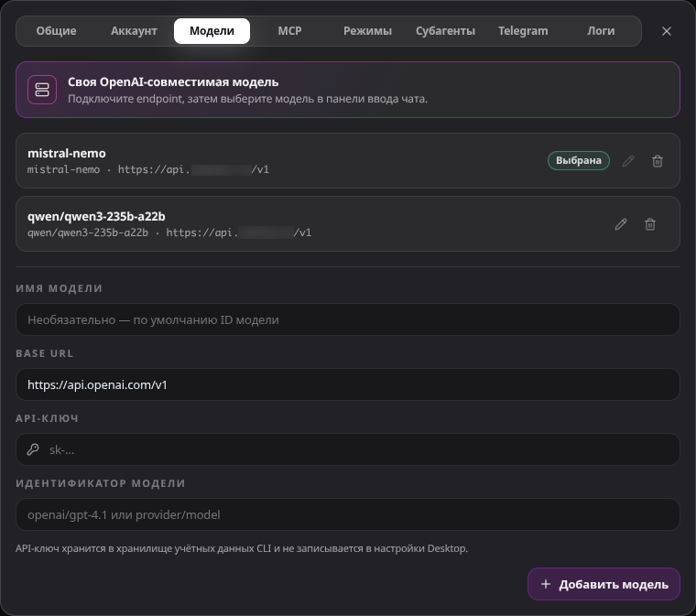Open the Аккаунт tab

pos(134,31)
